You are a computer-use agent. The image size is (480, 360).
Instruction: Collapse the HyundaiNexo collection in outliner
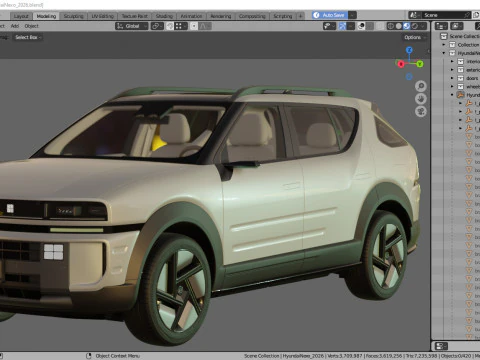coord(444,53)
